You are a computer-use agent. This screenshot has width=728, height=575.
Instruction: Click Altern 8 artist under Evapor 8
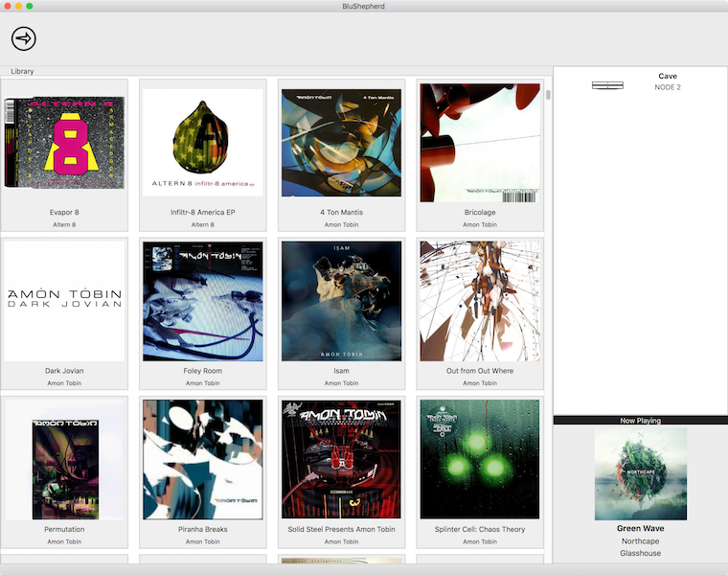(64, 225)
